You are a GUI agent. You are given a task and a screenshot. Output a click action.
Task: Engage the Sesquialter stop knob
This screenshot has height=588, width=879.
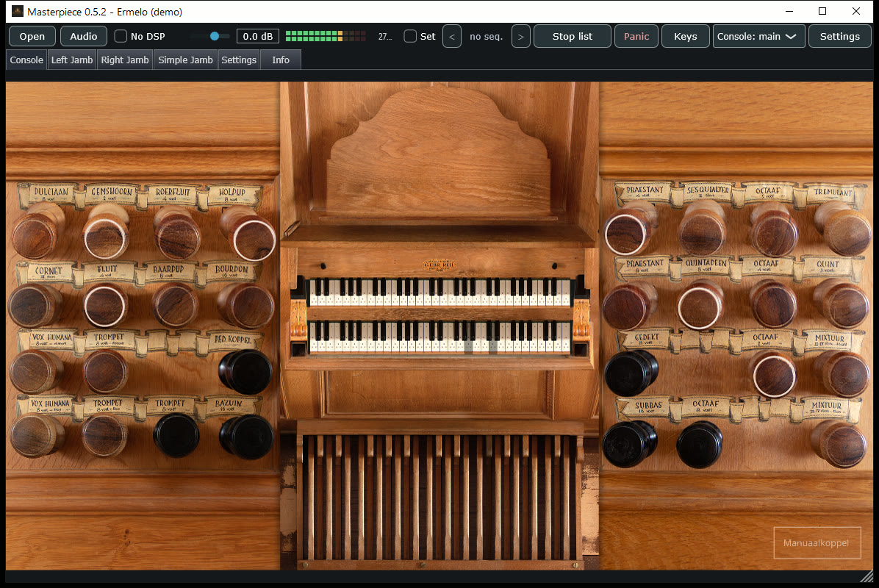[700, 235]
